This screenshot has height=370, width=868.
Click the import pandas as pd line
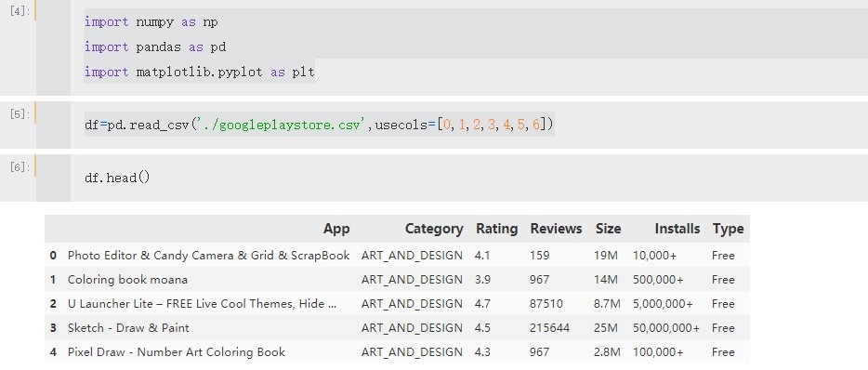click(x=155, y=47)
